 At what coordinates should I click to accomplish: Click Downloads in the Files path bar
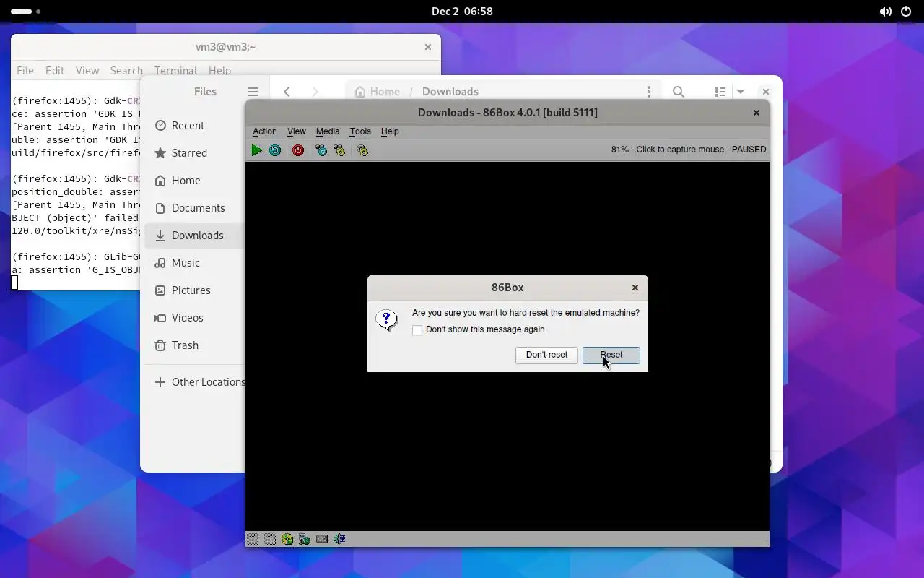click(450, 92)
